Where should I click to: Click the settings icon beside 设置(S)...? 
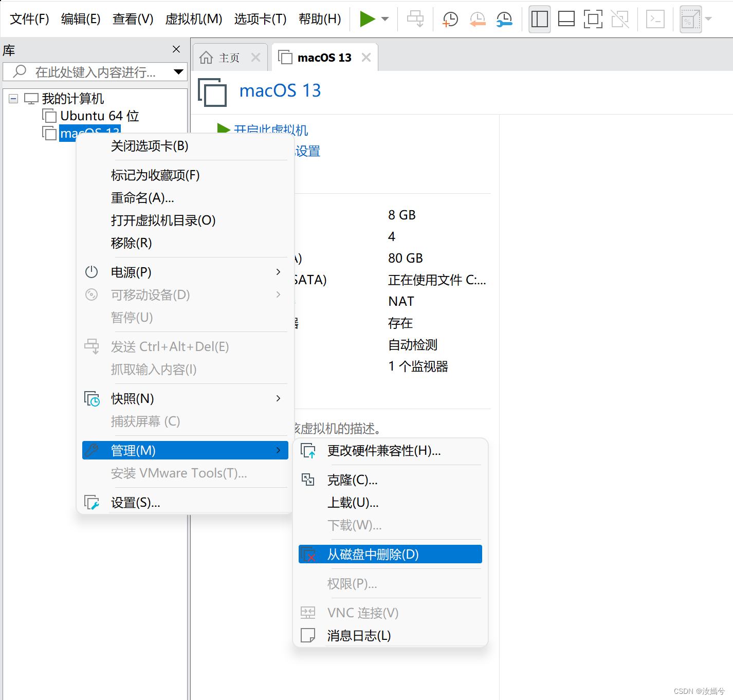(x=92, y=503)
